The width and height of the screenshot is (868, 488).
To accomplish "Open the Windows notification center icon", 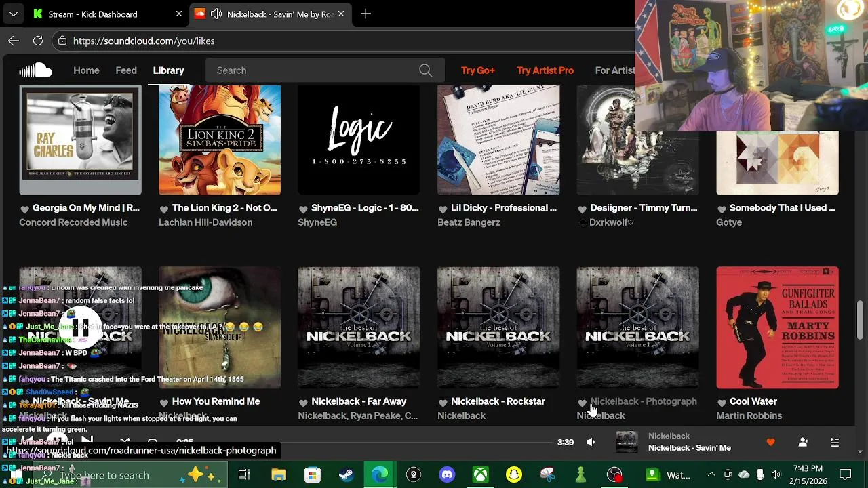I will tap(846, 474).
